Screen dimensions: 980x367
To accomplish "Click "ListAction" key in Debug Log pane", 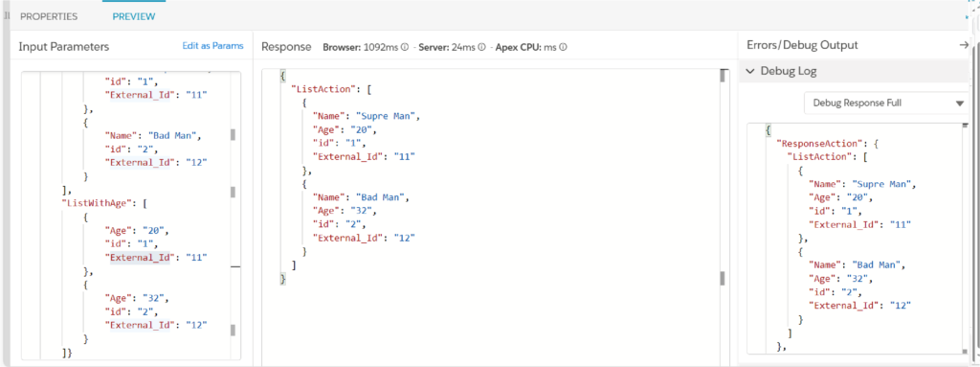I will (819, 156).
